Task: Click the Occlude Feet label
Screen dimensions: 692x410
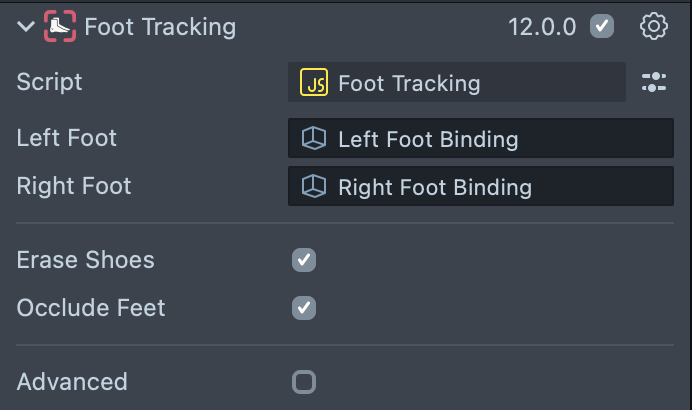Action: click(x=91, y=308)
